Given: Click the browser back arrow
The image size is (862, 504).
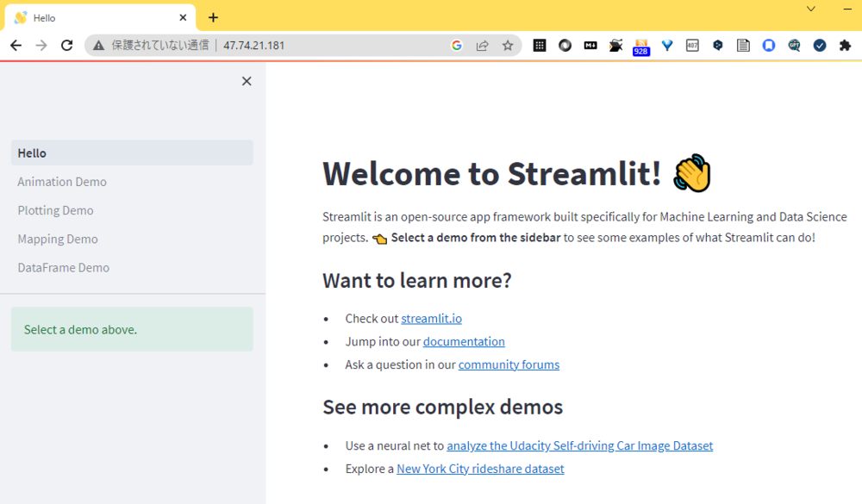Looking at the screenshot, I should [x=16, y=46].
